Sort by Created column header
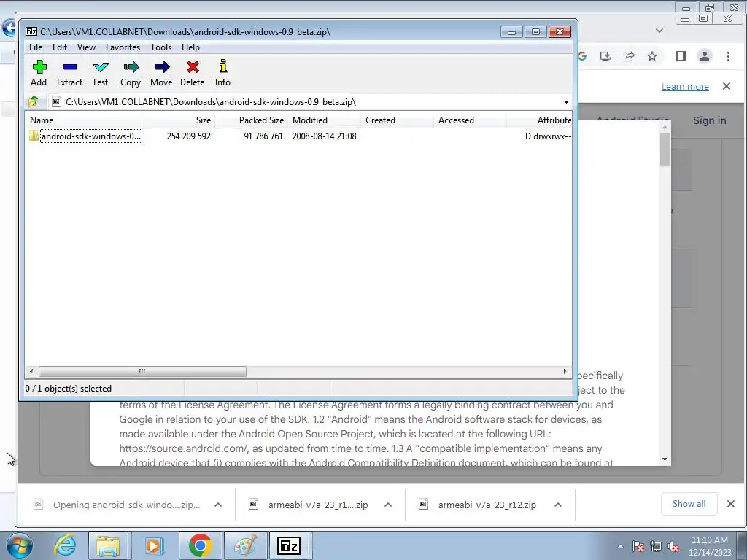Screen dimensions: 747x560 click(397, 120)
